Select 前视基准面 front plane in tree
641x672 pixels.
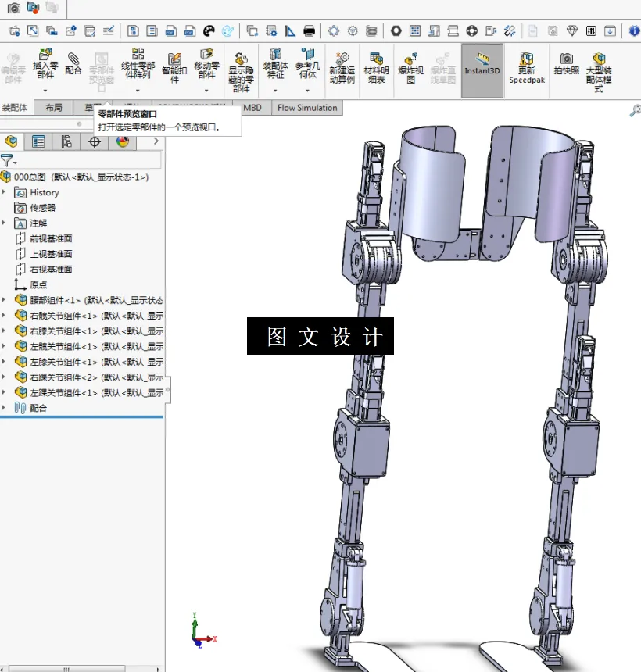click(51, 238)
